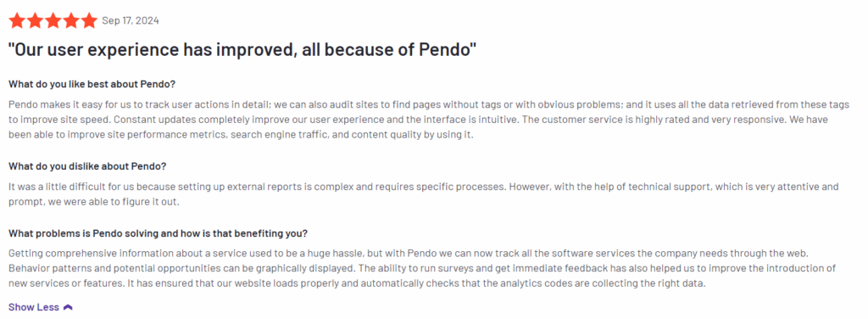Click the Sep 17, 2024 review date

coord(131,21)
